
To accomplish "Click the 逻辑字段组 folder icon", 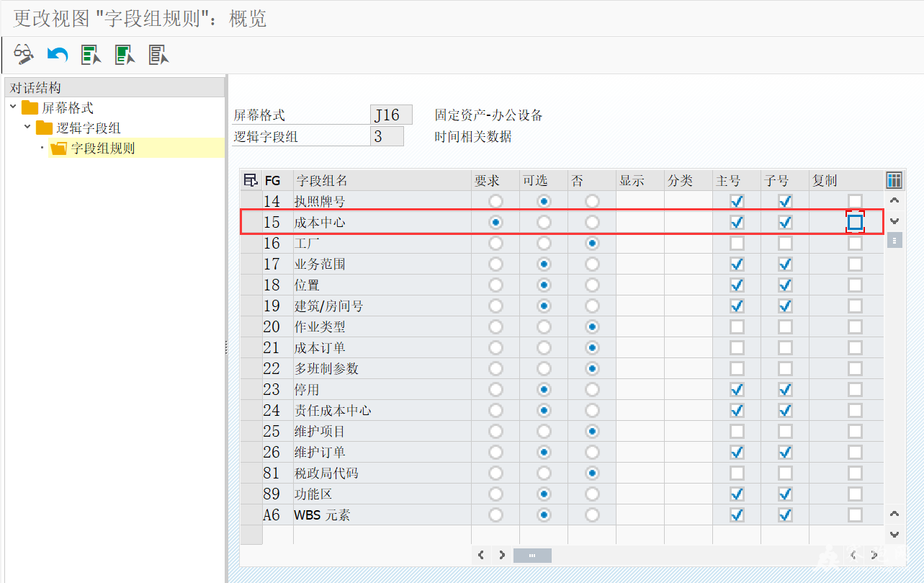I will pos(45,128).
